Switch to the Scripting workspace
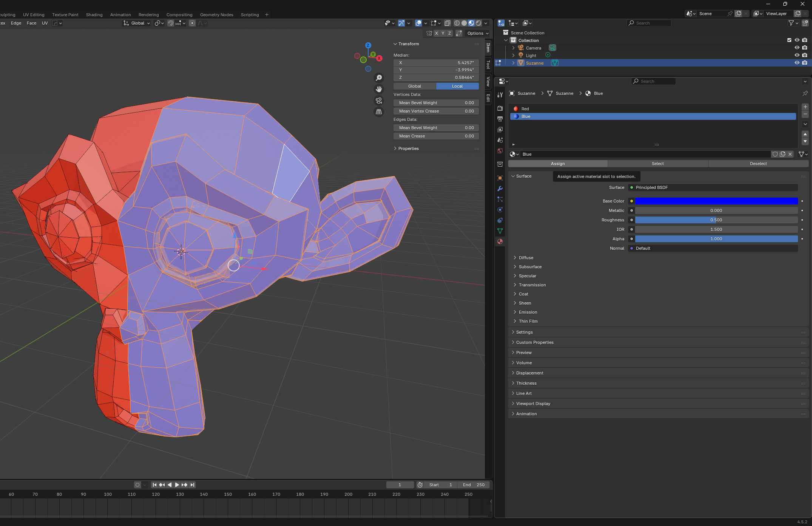 [x=250, y=15]
